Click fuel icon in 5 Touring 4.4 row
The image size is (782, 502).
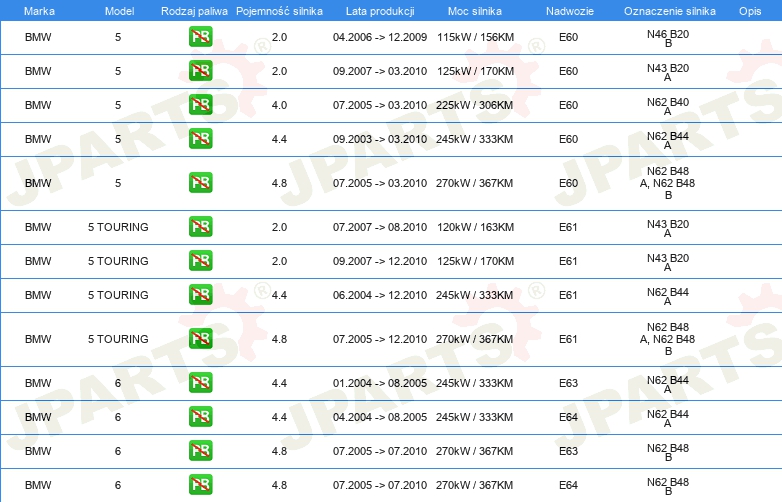(200, 295)
